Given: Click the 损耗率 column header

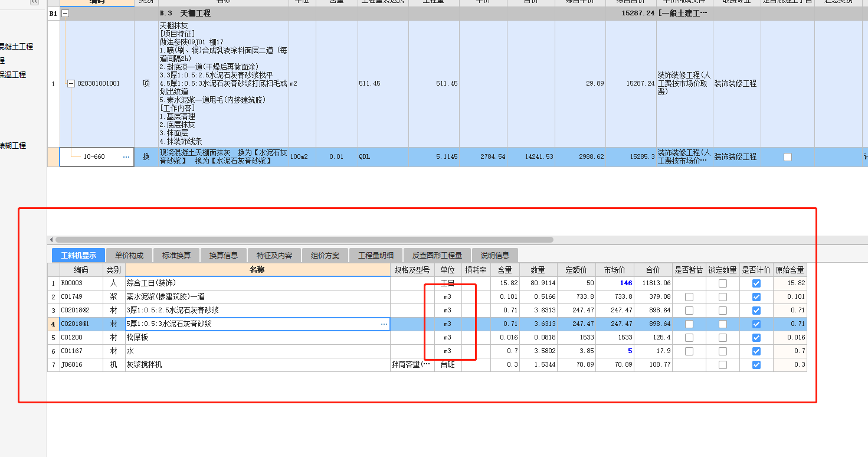Looking at the screenshot, I should (476, 270).
